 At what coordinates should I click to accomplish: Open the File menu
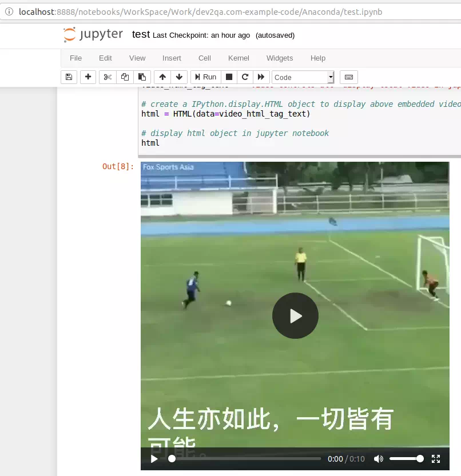[75, 58]
